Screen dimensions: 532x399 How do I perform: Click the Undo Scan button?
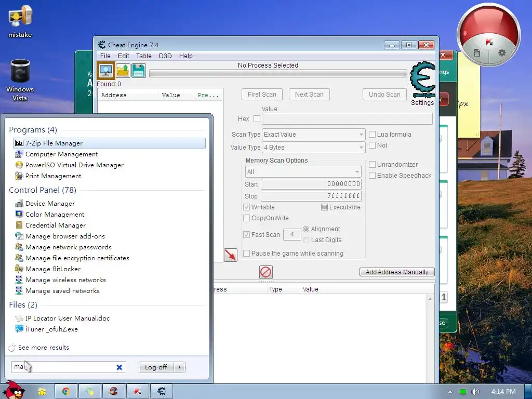coord(384,95)
